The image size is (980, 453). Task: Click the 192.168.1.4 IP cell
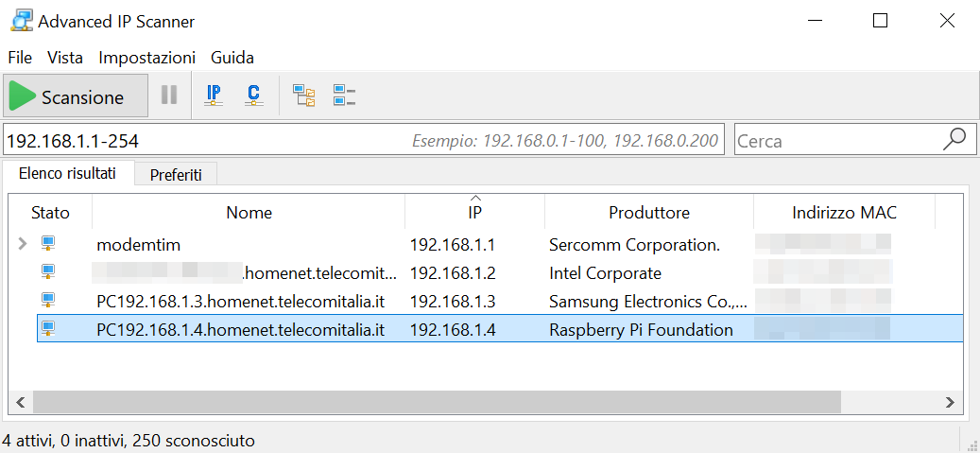tap(453, 330)
